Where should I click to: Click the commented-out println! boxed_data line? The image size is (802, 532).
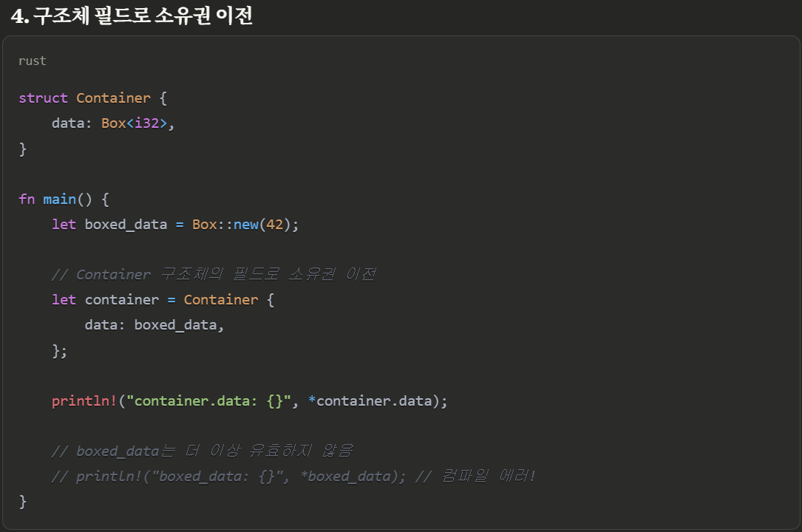click(293, 477)
